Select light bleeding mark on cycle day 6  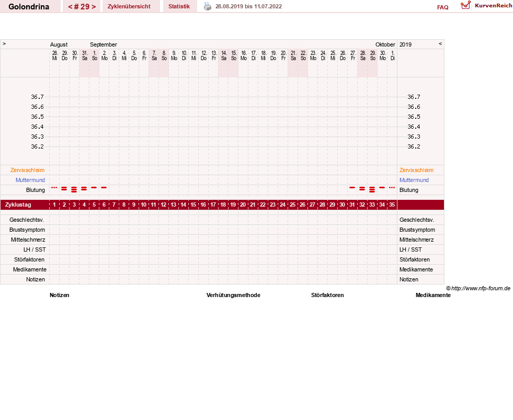104,188
